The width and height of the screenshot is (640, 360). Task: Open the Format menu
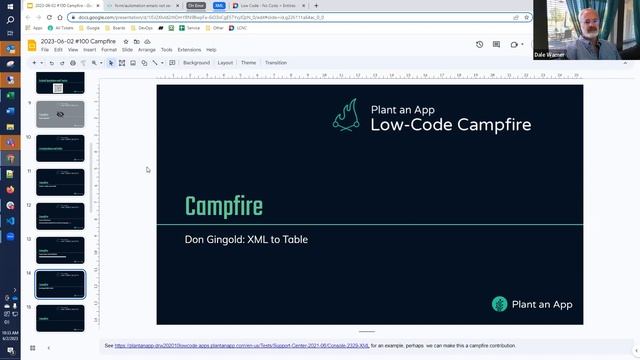[109, 50]
